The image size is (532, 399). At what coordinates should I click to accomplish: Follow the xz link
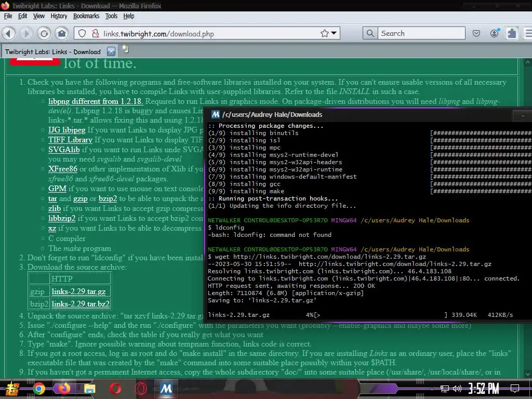52,229
